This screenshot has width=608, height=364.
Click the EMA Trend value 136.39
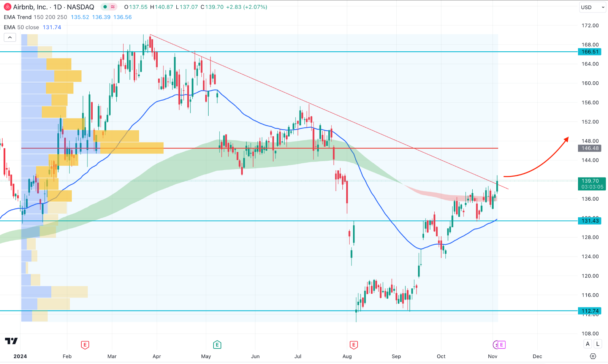(101, 17)
